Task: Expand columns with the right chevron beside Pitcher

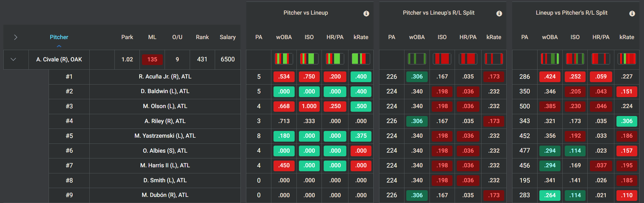Action: [x=16, y=37]
